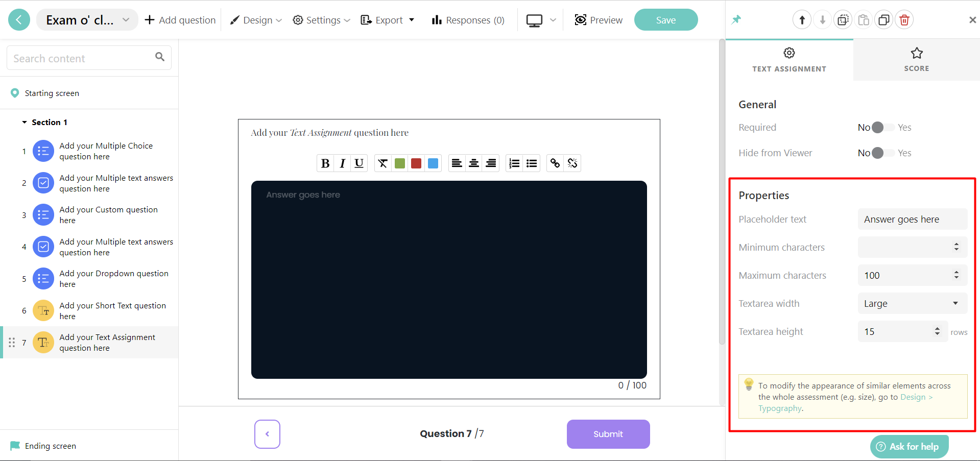Image resolution: width=980 pixels, height=461 pixels.
Task: Select the clear formatting icon
Action: [x=383, y=163]
